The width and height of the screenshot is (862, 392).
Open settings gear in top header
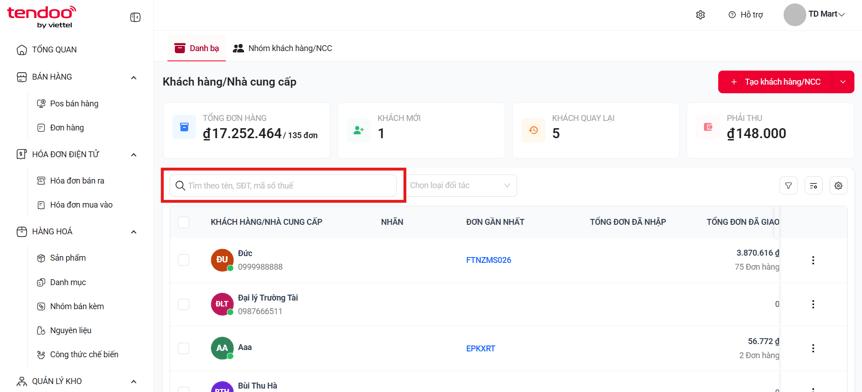(700, 15)
